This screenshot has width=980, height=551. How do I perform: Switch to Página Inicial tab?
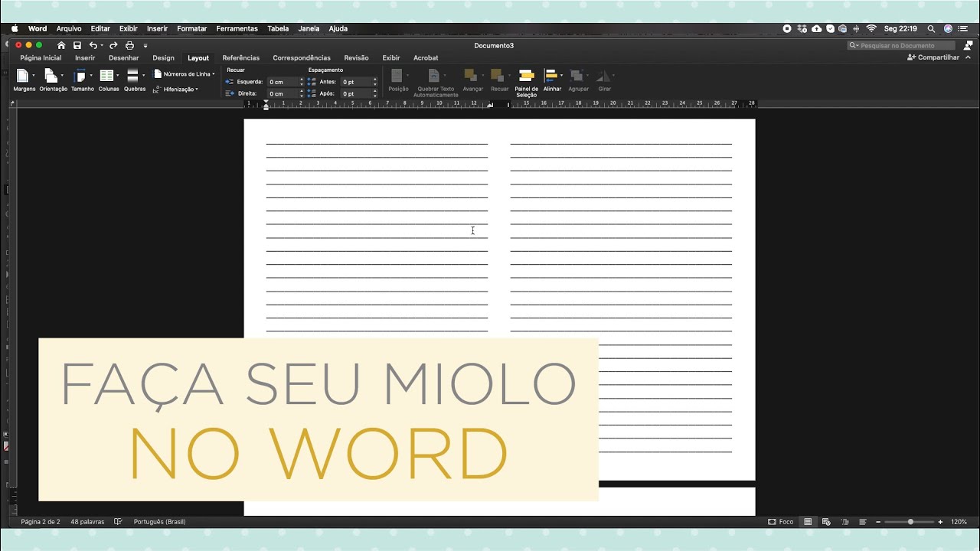pyautogui.click(x=41, y=58)
